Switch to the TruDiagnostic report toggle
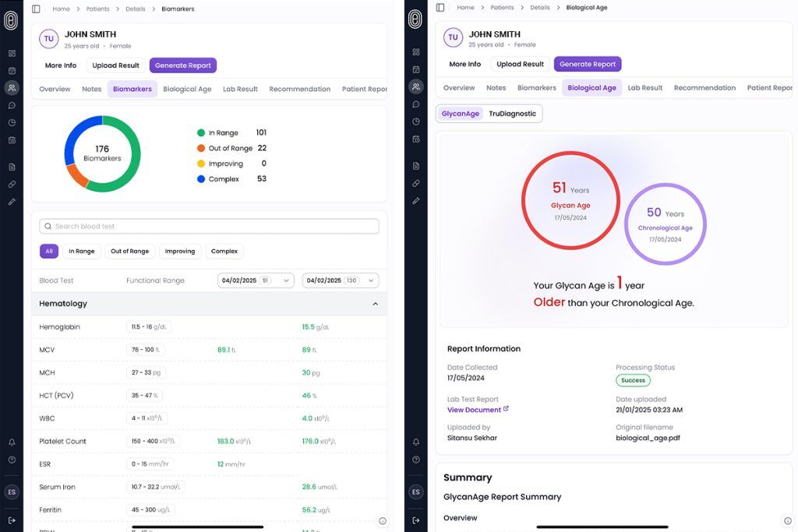This screenshot has width=798, height=532. pyautogui.click(x=512, y=114)
